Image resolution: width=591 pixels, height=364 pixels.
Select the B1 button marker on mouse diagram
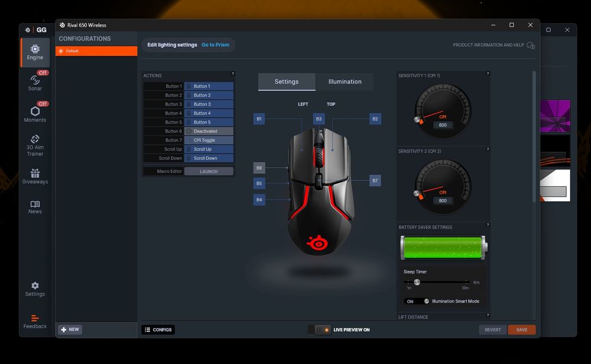pos(259,119)
